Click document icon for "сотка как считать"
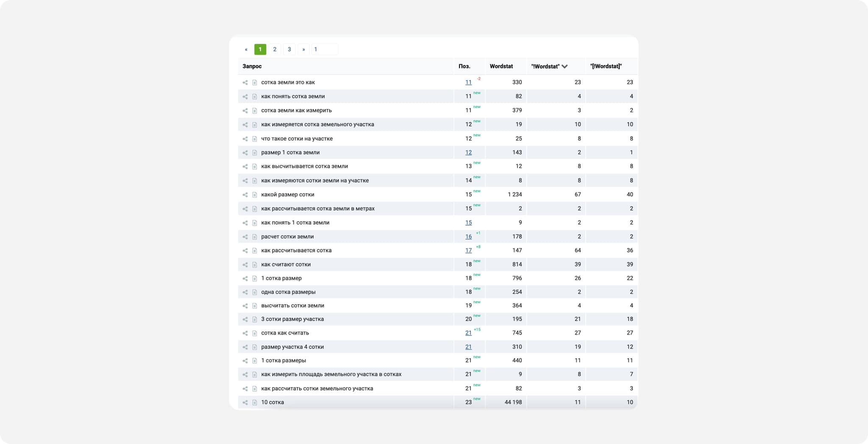The height and width of the screenshot is (444, 868). (x=255, y=333)
